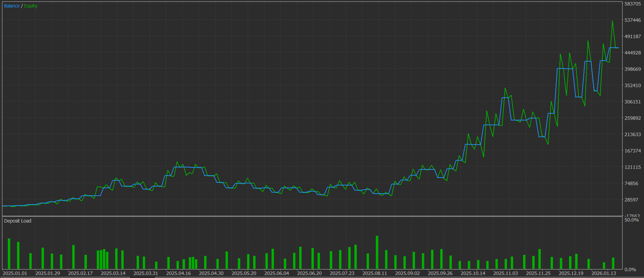Select date label 2025.01.01

(15, 273)
